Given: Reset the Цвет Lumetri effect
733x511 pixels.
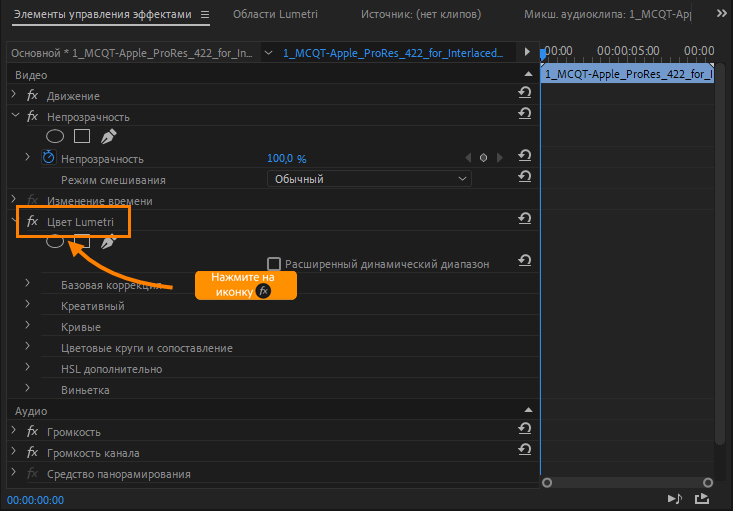Looking at the screenshot, I should (525, 219).
